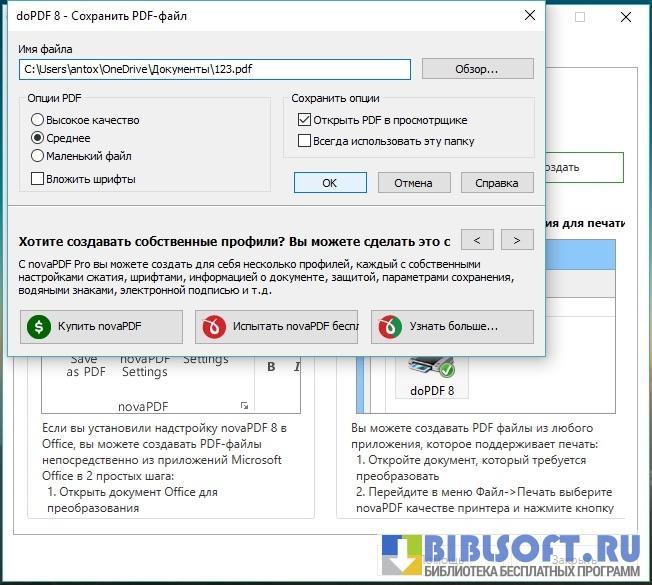Choose the Среднее quality radio button
The image size is (652, 585).
[x=38, y=138]
